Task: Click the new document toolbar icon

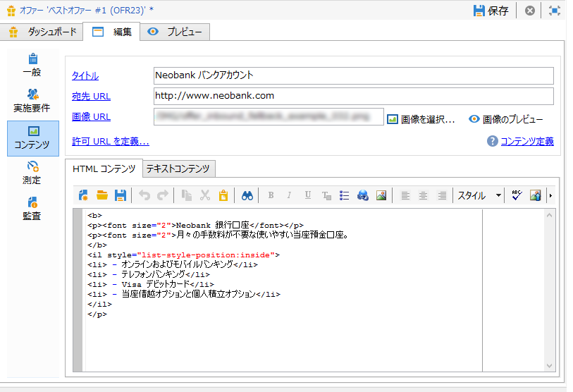Action: [x=83, y=195]
